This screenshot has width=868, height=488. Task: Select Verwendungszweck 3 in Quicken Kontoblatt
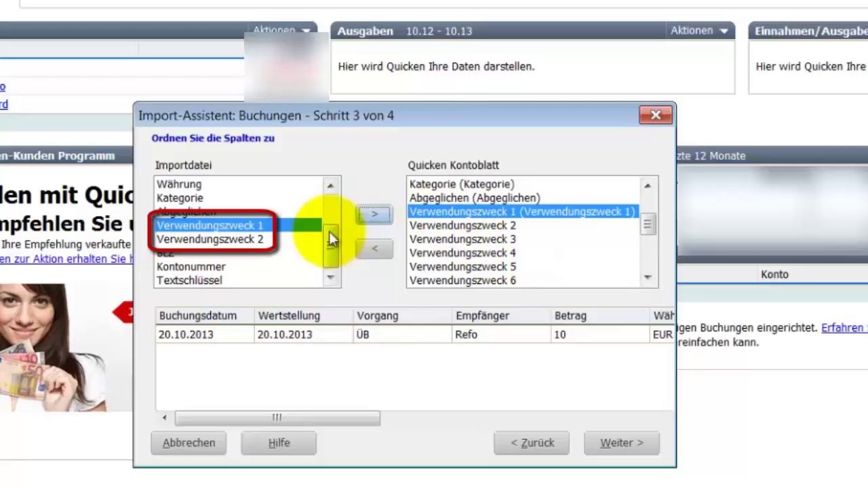click(523, 239)
